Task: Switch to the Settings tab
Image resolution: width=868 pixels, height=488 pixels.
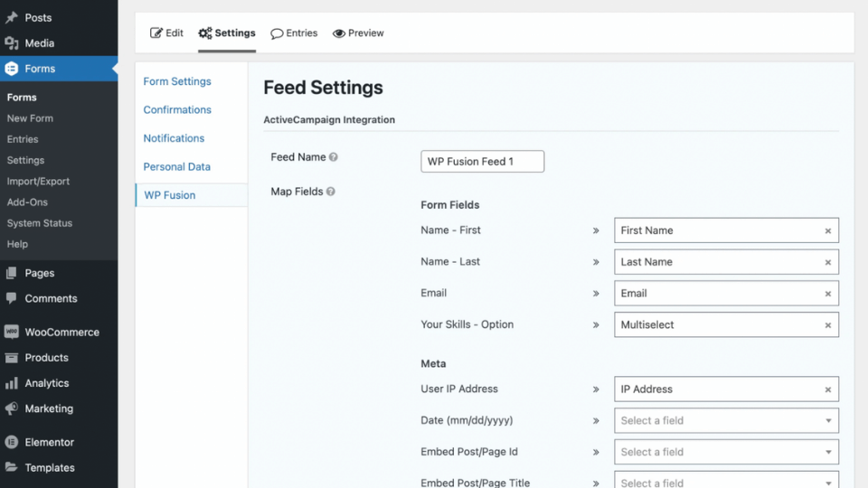Action: pos(227,33)
